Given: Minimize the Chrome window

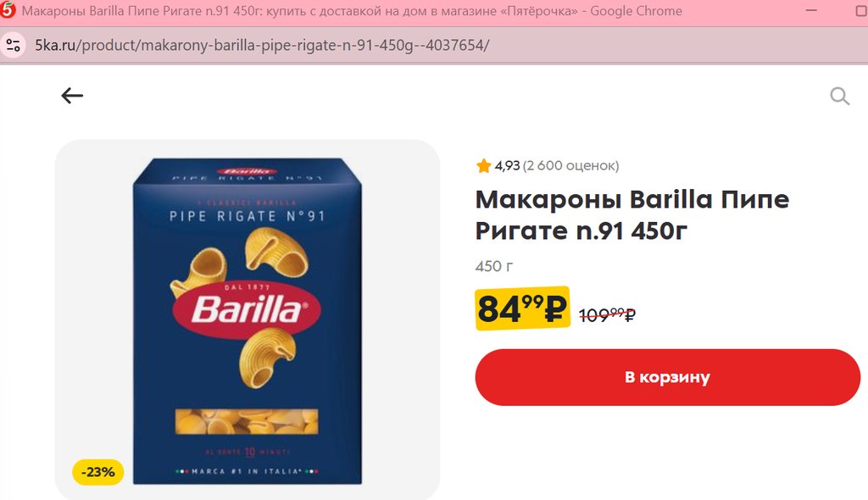Looking at the screenshot, I should (811, 10).
